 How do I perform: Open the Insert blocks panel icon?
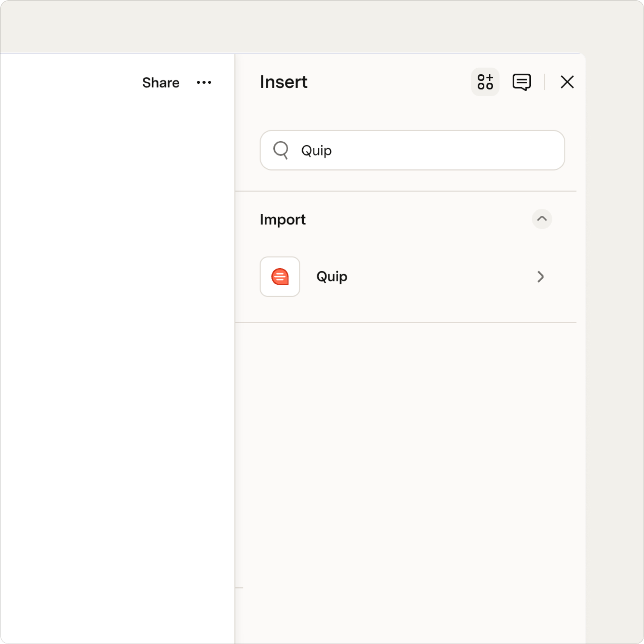tap(485, 82)
